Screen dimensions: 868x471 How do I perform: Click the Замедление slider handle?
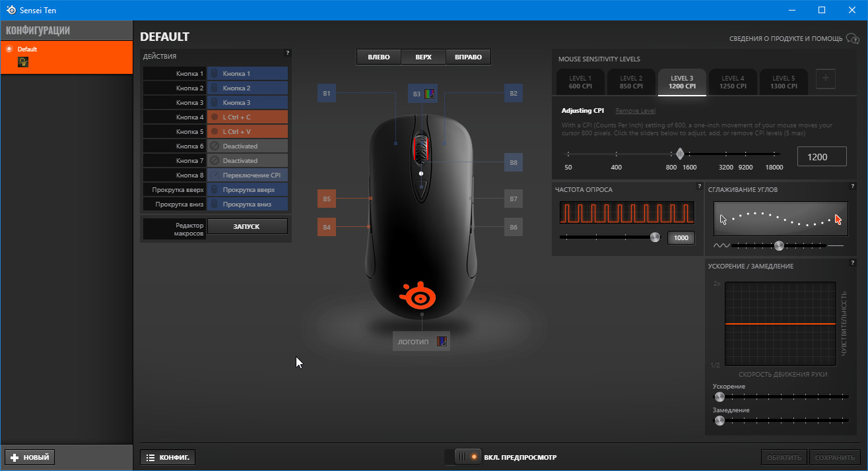tap(719, 421)
